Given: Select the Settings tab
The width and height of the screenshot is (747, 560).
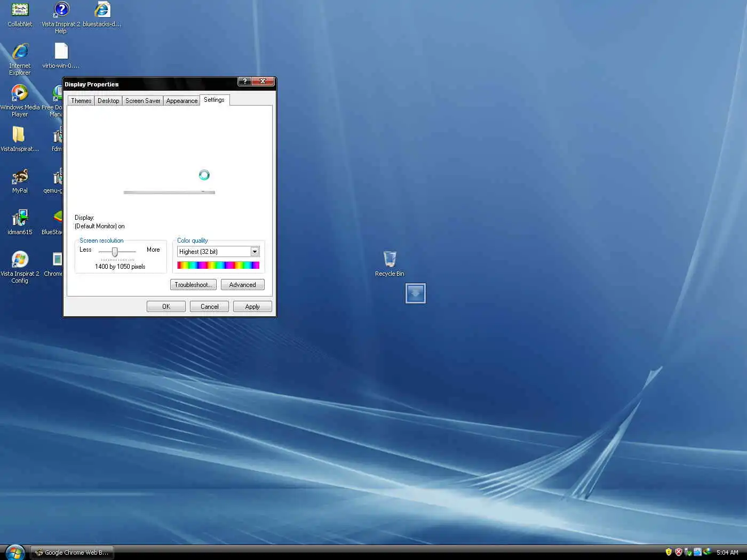Looking at the screenshot, I should coord(214,100).
